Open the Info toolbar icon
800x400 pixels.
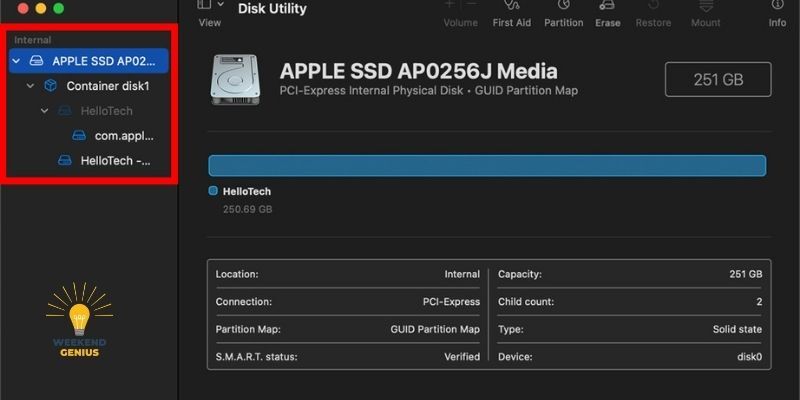(777, 5)
